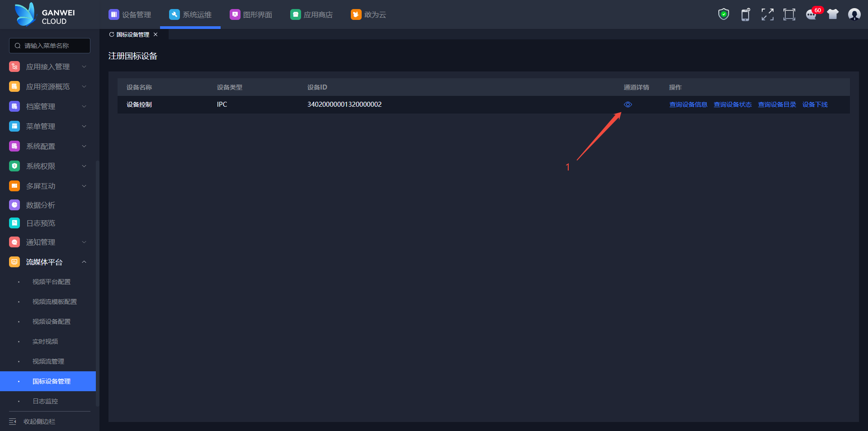Screen dimensions: 868x431
Task: Click the 查询设备状态 link
Action: [x=732, y=104]
